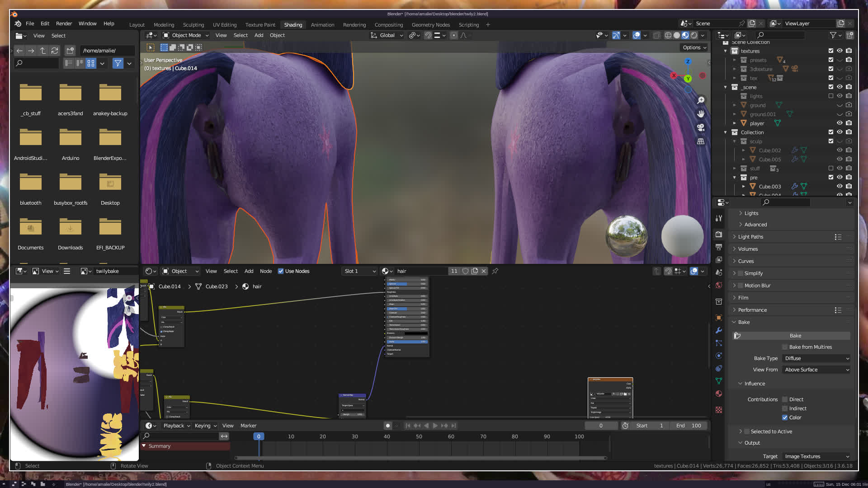Viewport: 868px width, 488px height.
Task: Switch to orthographic grid view icon
Action: [701, 141]
